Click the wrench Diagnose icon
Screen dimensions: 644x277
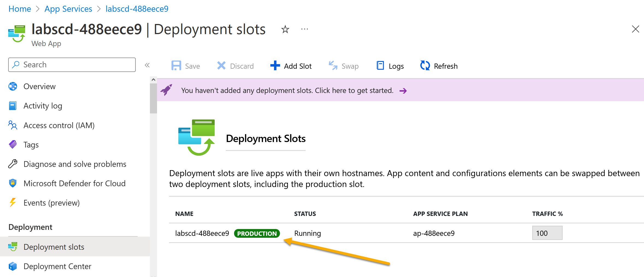(13, 164)
